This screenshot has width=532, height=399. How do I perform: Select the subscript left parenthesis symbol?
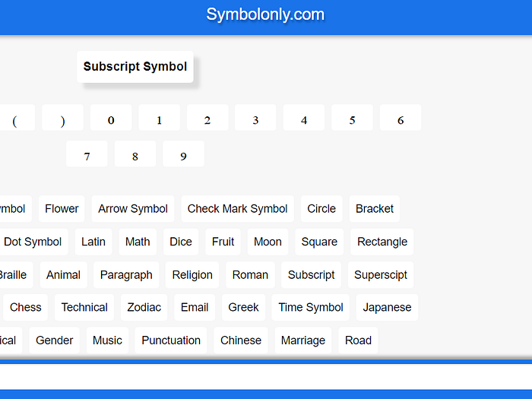click(14, 119)
